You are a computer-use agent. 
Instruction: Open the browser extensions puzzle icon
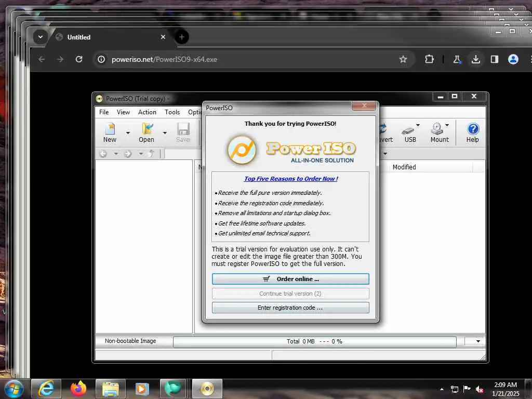pyautogui.click(x=429, y=59)
